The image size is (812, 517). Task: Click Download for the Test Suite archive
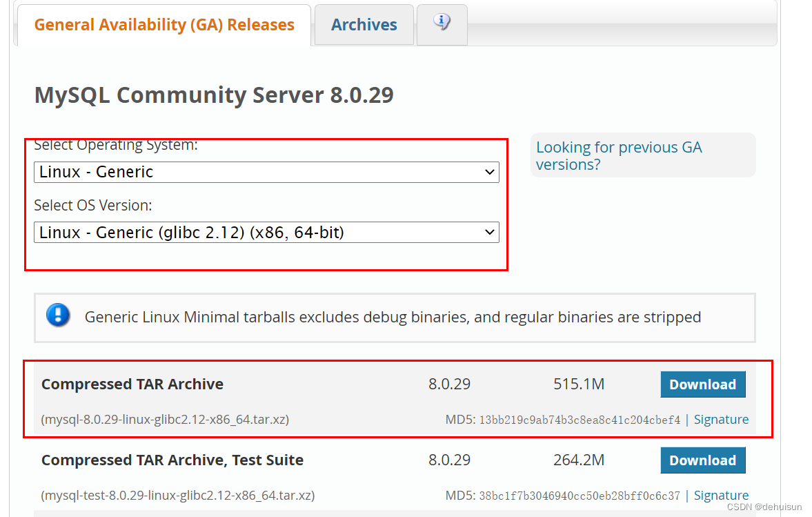(x=702, y=460)
